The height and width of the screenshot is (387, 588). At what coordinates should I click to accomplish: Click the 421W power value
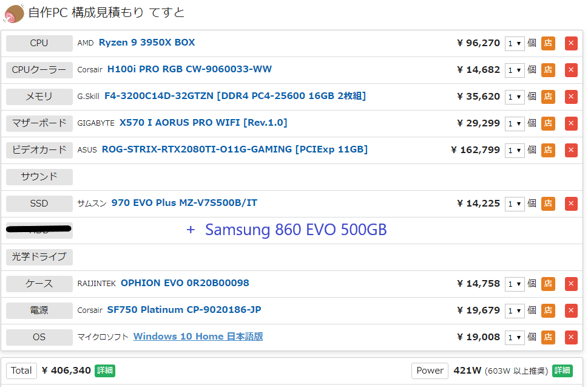[x=467, y=371]
